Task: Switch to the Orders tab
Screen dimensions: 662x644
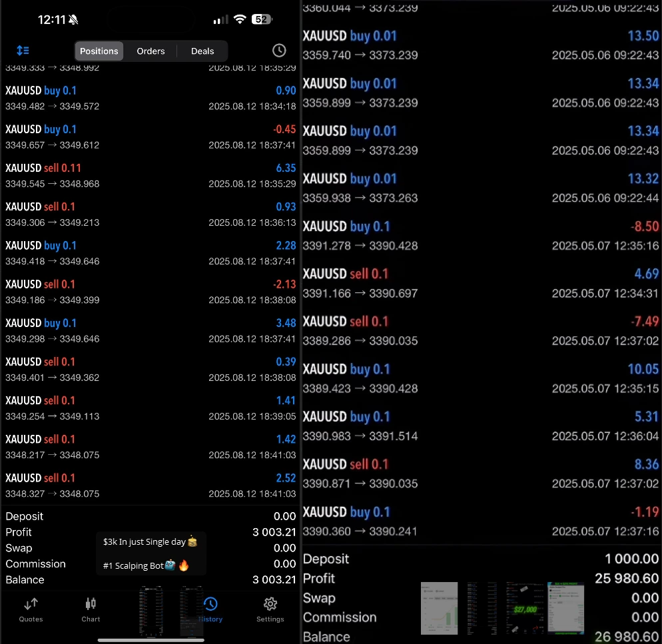Action: (x=151, y=51)
